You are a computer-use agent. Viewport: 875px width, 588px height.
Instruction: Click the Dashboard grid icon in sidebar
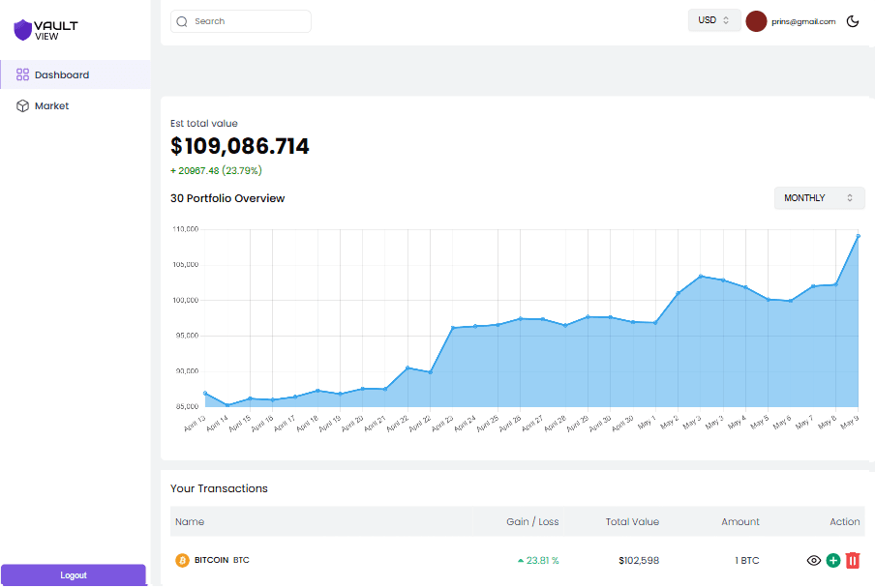point(22,74)
